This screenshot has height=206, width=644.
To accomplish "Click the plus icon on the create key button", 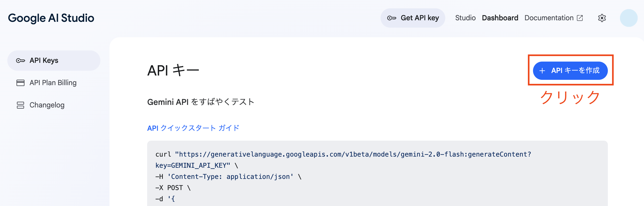I will (542, 71).
